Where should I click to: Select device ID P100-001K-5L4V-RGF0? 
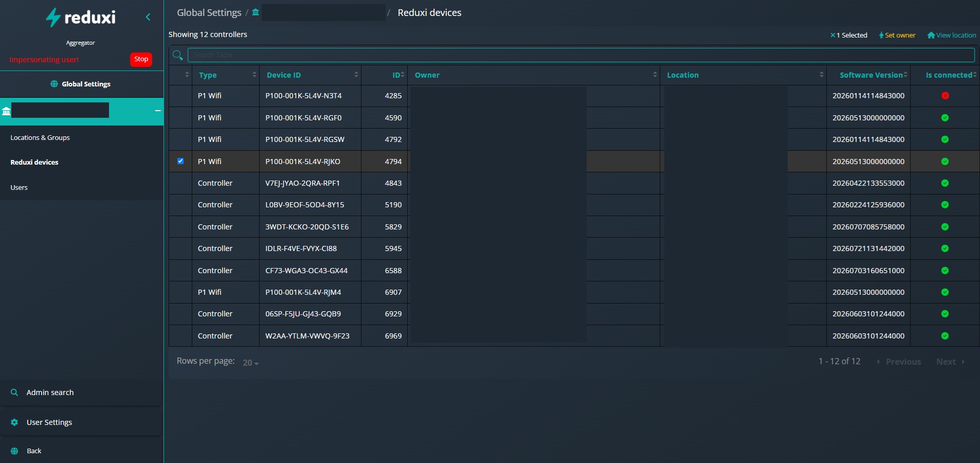303,118
